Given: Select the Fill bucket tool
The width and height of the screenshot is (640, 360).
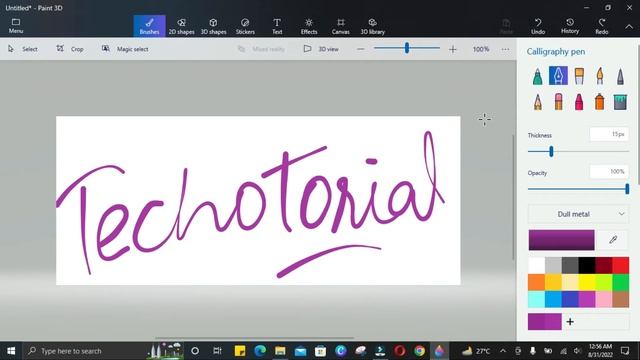Looking at the screenshot, I should coord(620,101).
